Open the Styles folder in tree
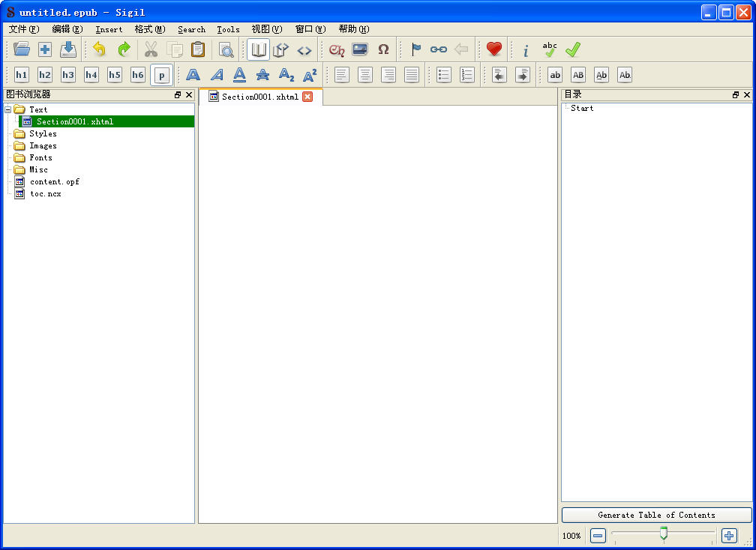The image size is (756, 550). pos(43,133)
